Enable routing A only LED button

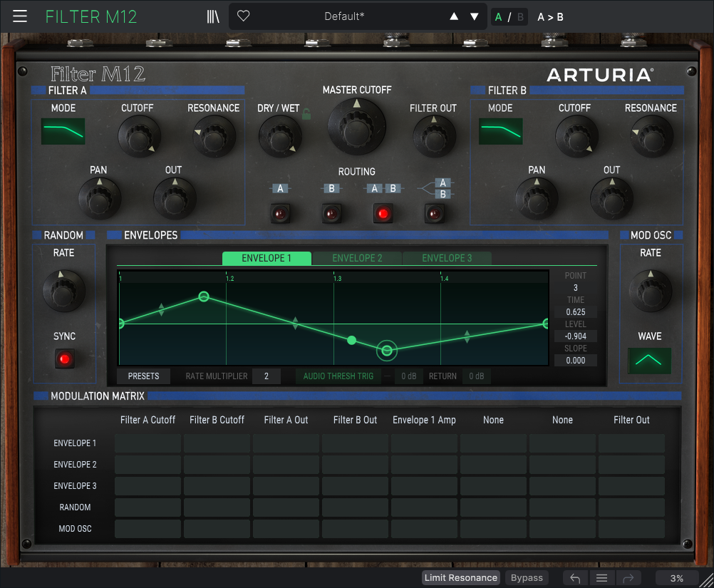(281, 213)
